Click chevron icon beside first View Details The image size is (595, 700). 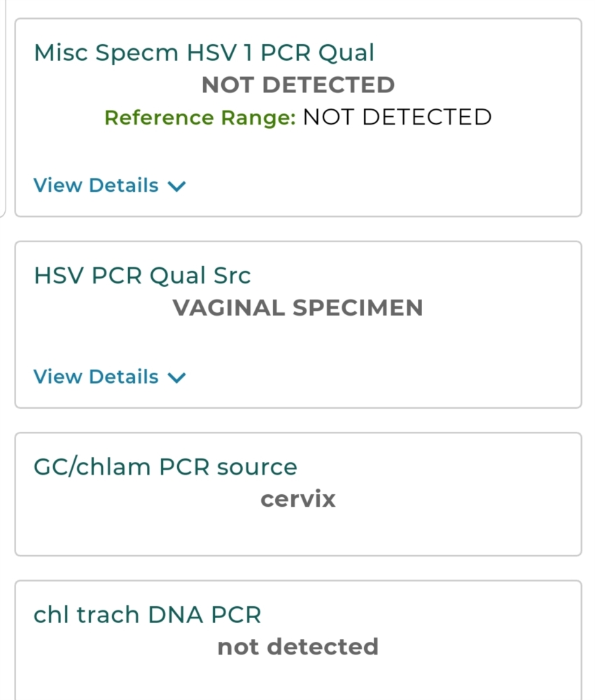[x=177, y=186]
